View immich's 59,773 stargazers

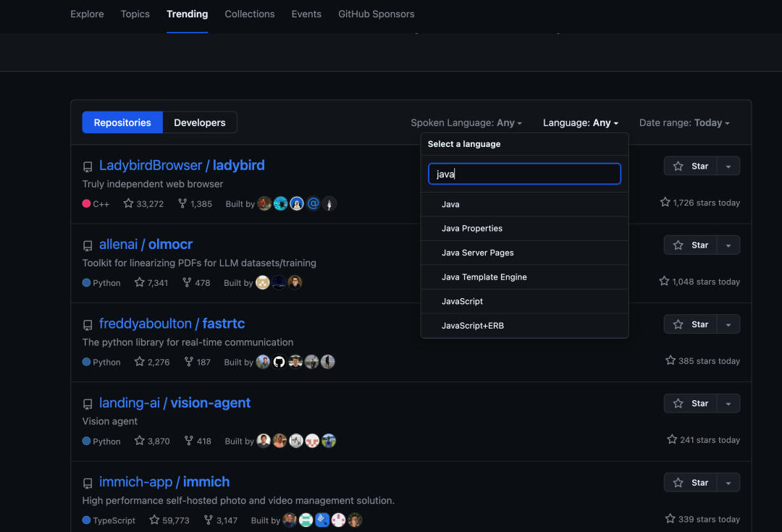click(x=169, y=520)
